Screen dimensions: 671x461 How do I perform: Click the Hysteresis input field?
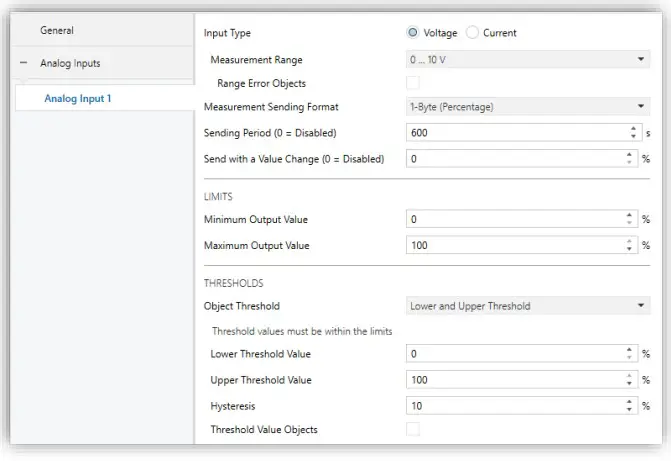tap(515, 405)
